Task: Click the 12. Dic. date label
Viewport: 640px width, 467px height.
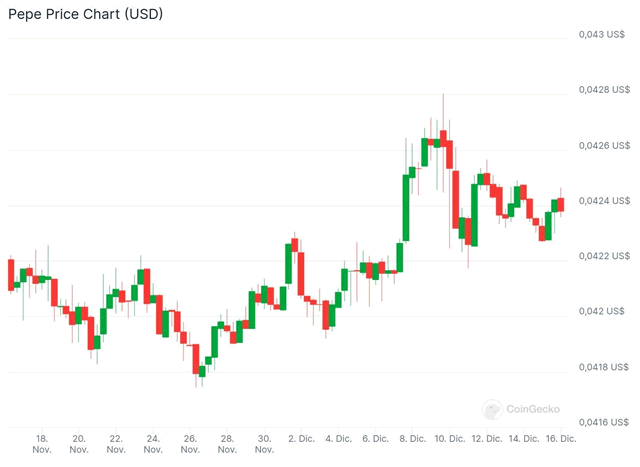Action: (x=487, y=438)
